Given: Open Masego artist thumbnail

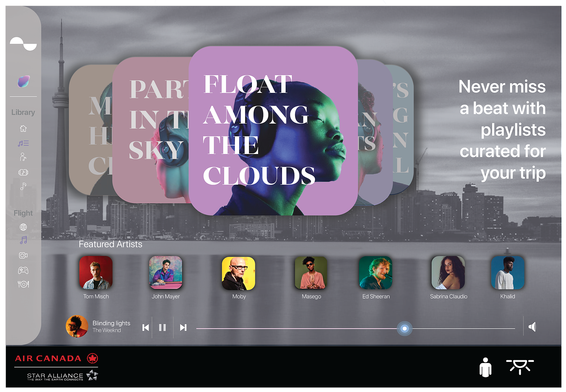Looking at the screenshot, I should [311, 273].
